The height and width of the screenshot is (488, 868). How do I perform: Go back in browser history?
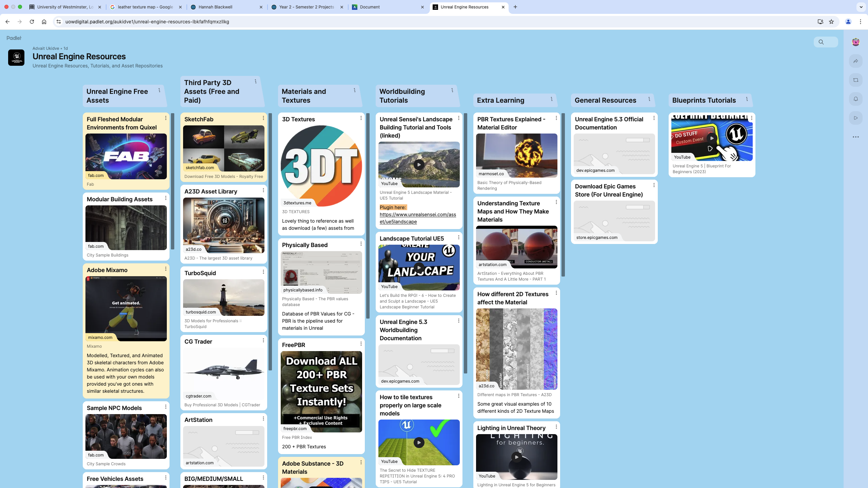(x=7, y=22)
